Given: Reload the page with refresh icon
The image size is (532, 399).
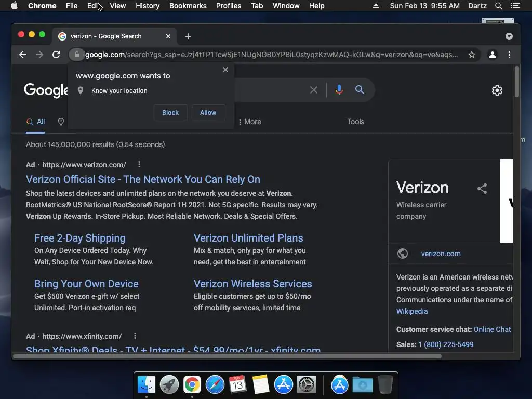Looking at the screenshot, I should [56, 55].
